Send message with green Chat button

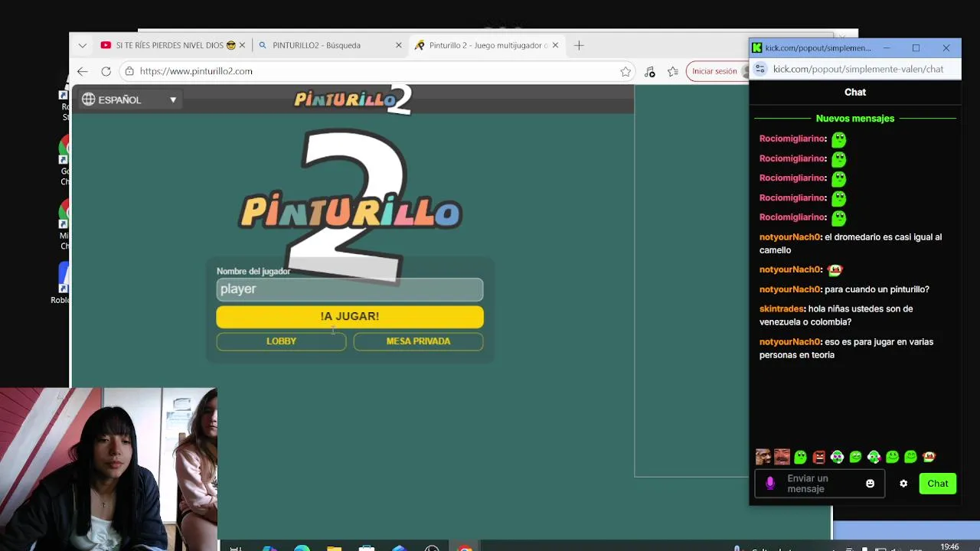938,484
